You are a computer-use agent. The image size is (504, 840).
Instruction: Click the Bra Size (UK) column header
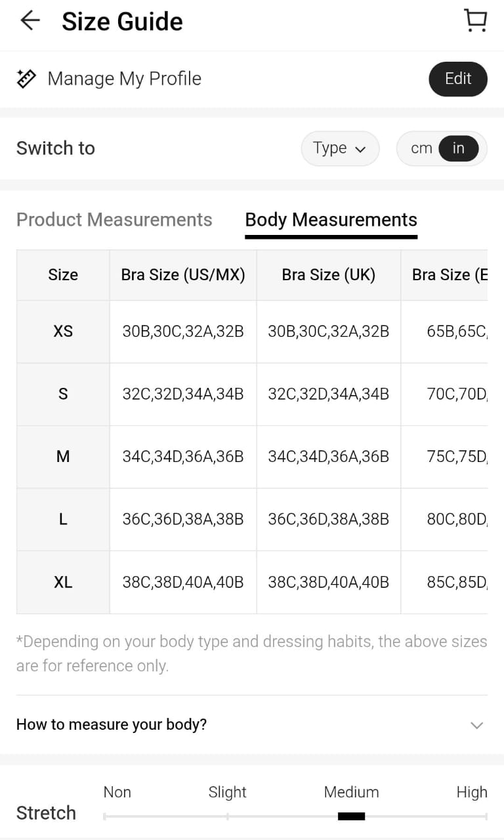pos(328,275)
